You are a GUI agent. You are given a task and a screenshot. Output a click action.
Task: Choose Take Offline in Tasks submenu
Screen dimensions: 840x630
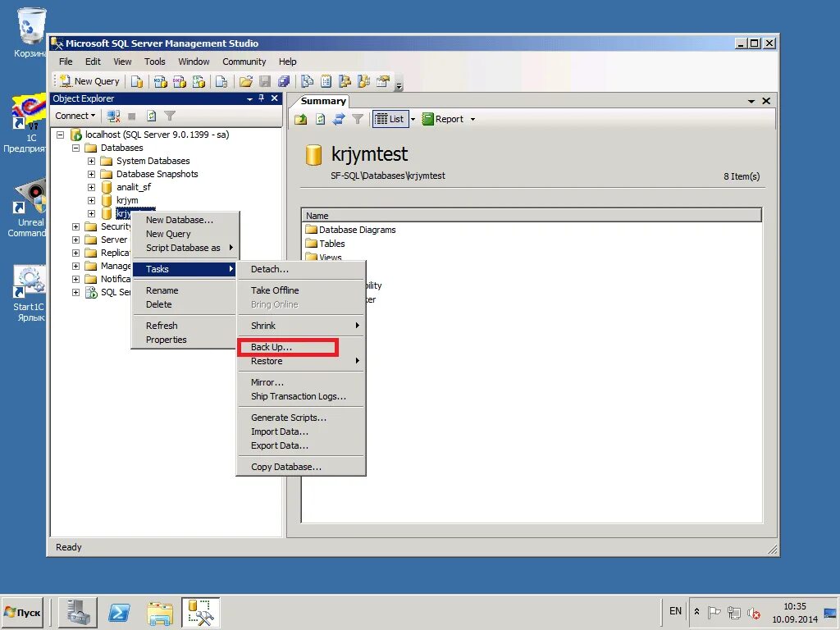pyautogui.click(x=302, y=290)
